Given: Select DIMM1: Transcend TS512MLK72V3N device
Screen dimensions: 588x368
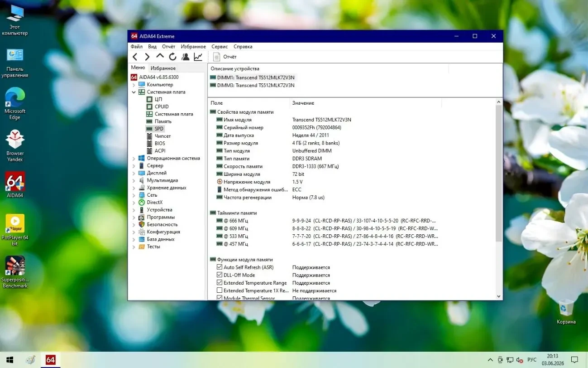Looking at the screenshot, I should [x=252, y=77].
